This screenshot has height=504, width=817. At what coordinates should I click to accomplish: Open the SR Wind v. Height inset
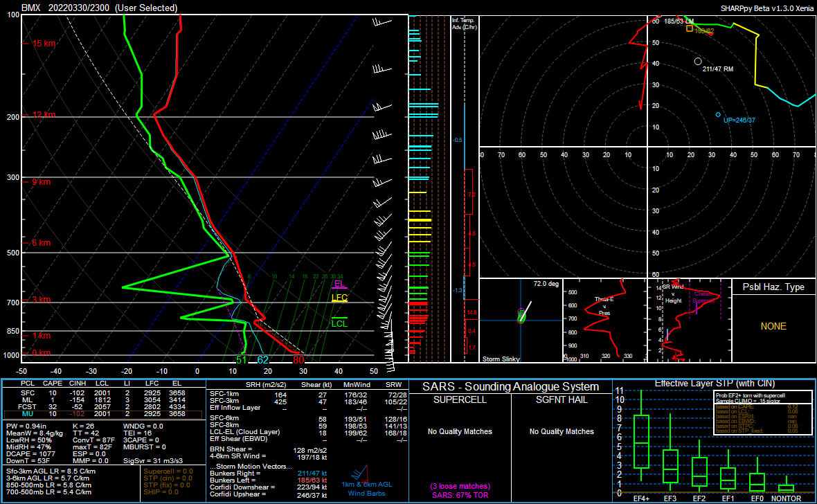(690, 320)
